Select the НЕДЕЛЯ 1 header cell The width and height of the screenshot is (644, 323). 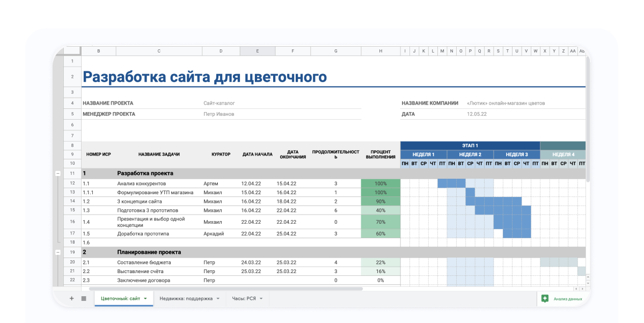(423, 155)
